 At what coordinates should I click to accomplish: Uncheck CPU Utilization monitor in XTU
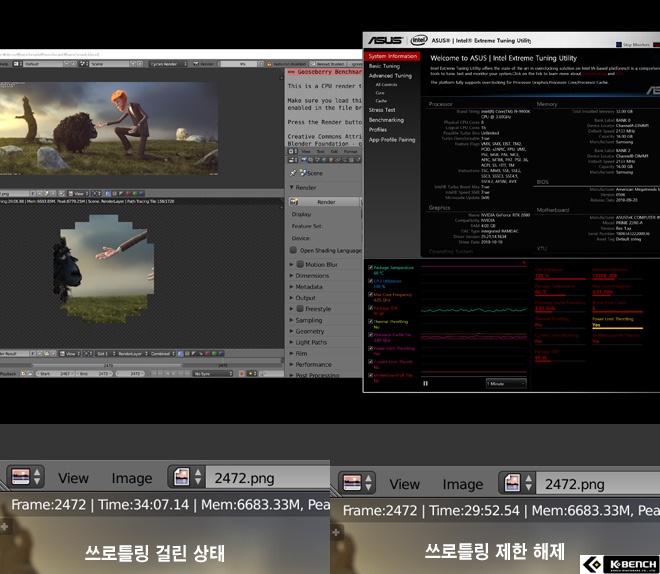[370, 281]
